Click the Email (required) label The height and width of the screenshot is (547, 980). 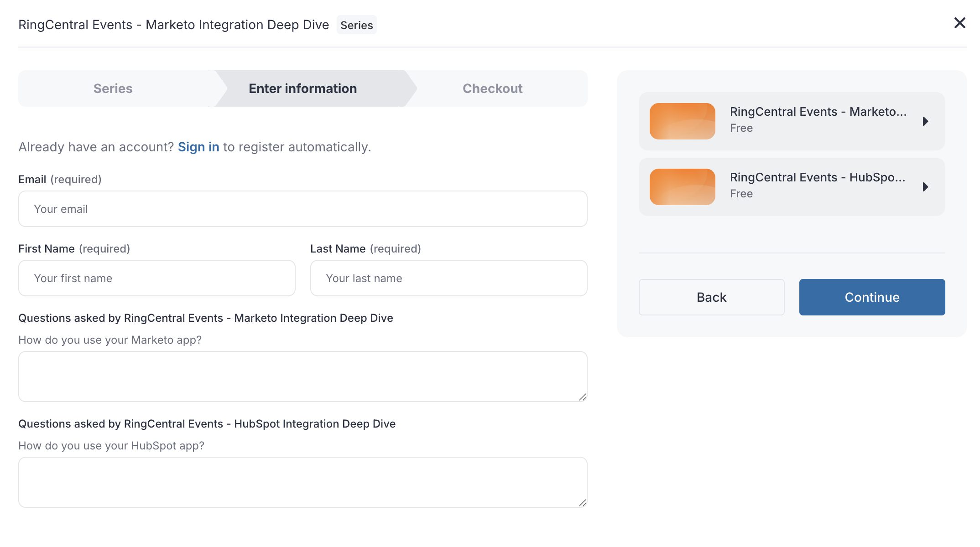(x=60, y=180)
